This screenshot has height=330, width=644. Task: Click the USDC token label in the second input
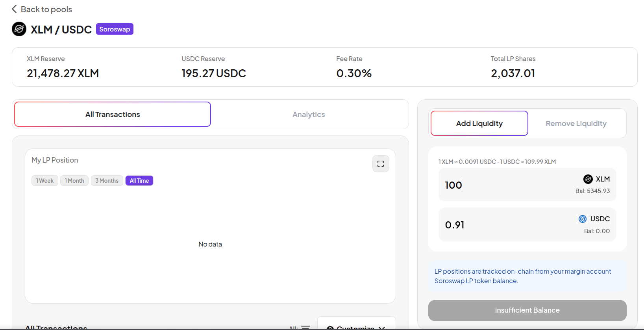point(600,219)
